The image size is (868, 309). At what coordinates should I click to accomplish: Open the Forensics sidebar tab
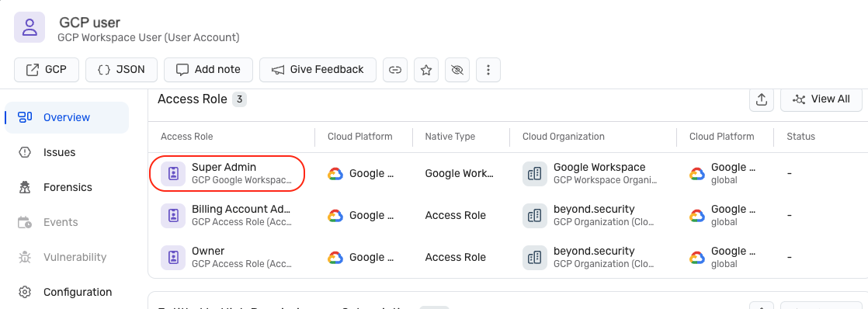(67, 187)
